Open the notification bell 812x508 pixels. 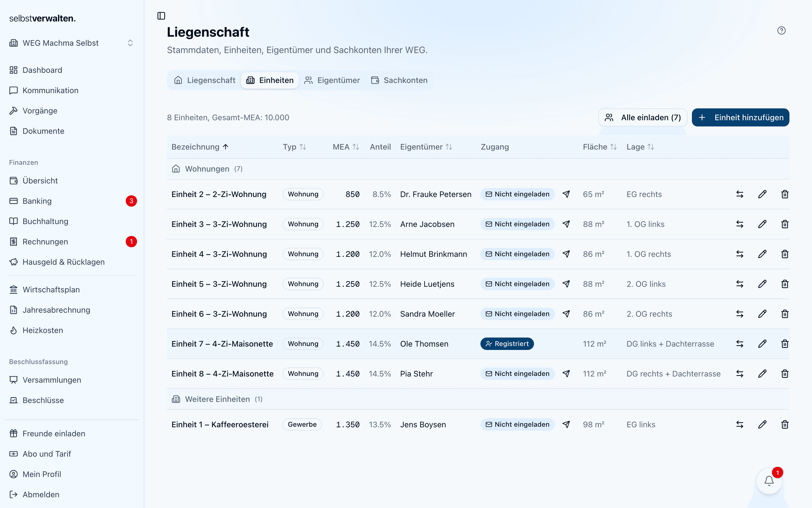point(769,481)
